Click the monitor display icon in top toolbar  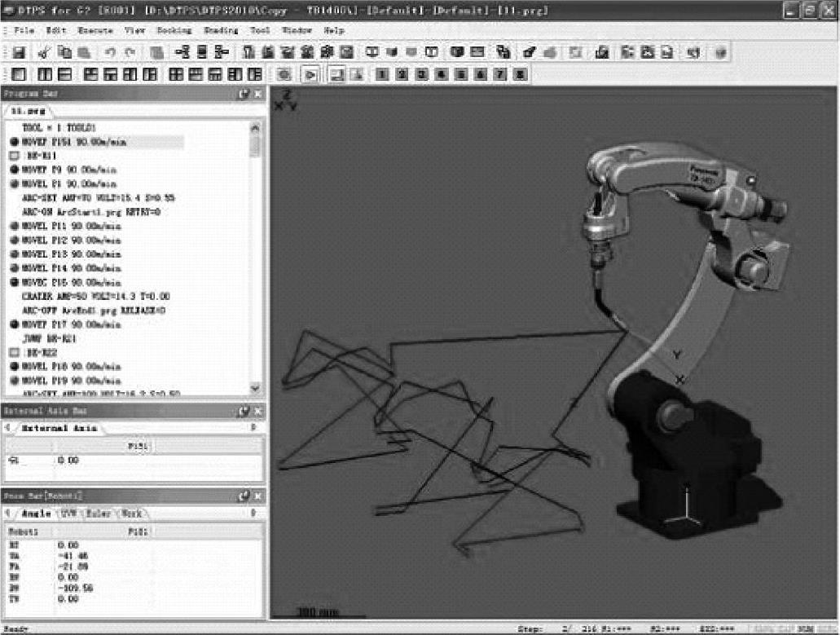click(372, 52)
